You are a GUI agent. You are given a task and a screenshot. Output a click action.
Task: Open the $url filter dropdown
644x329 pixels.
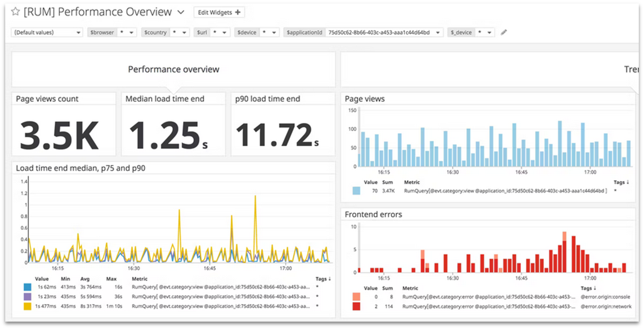pos(224,32)
